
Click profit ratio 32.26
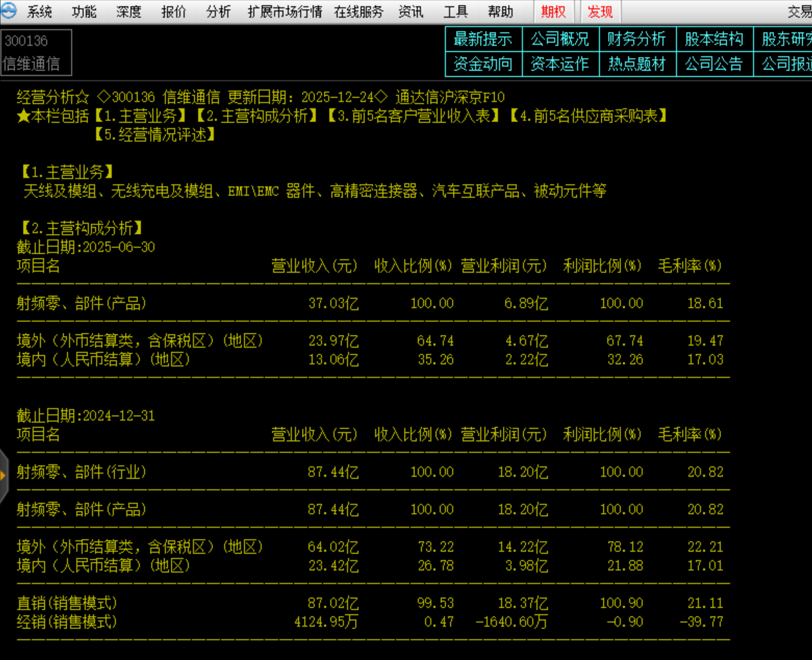625,359
